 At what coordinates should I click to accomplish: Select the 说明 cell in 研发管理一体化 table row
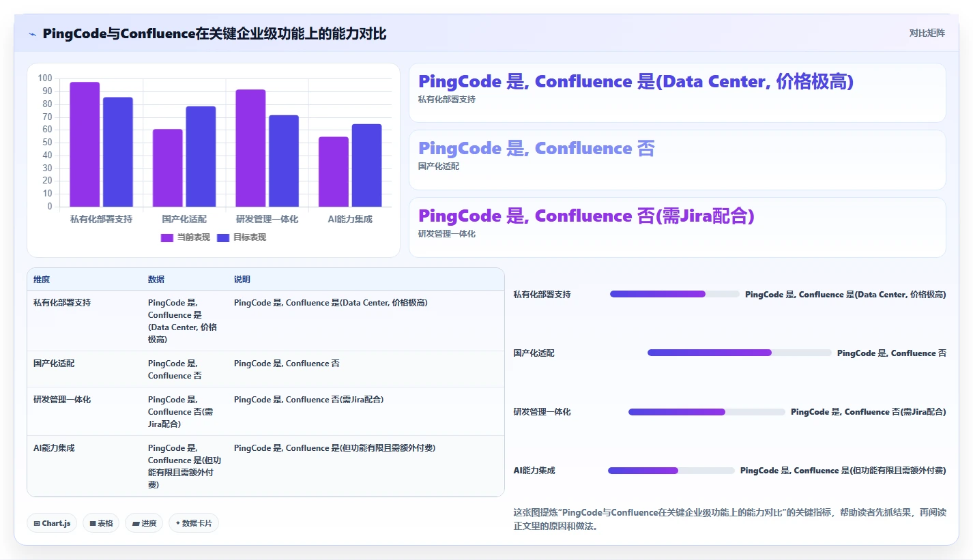click(366, 411)
